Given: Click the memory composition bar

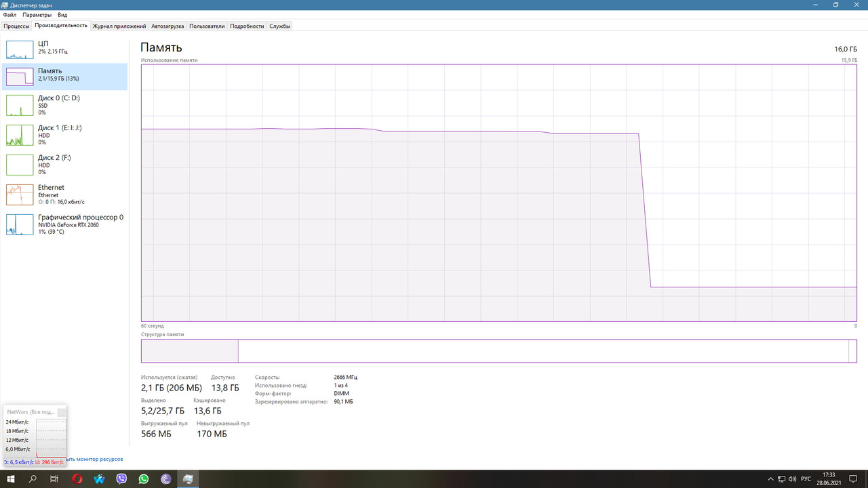Looking at the screenshot, I should point(499,351).
